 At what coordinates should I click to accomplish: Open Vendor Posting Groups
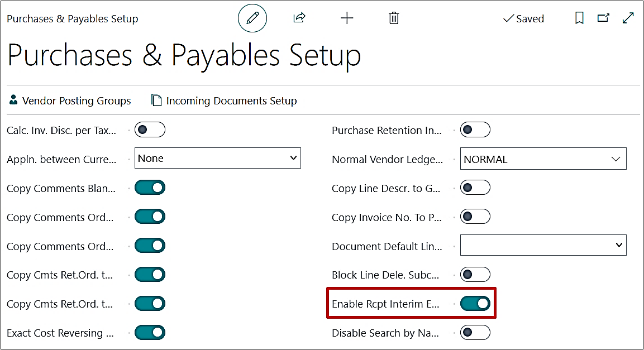coord(70,100)
